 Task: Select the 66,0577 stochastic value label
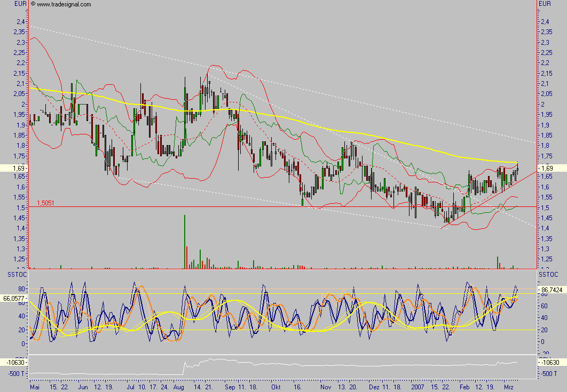(x=14, y=298)
